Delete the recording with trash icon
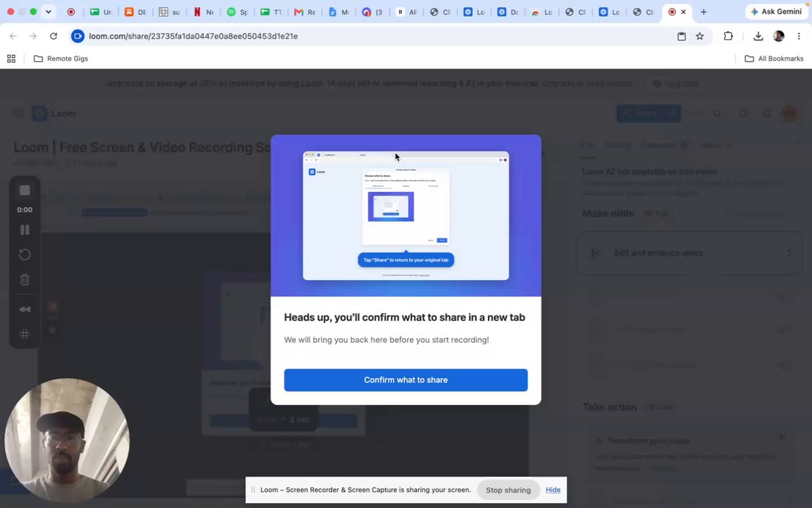Screen dimensions: 812x508 coord(25,279)
